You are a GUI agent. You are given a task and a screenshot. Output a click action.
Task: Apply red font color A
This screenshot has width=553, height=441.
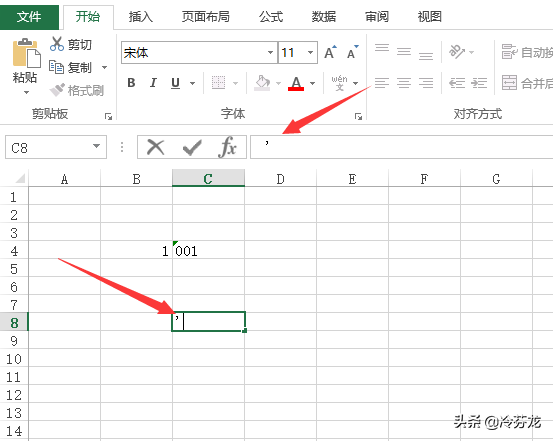pyautogui.click(x=296, y=83)
